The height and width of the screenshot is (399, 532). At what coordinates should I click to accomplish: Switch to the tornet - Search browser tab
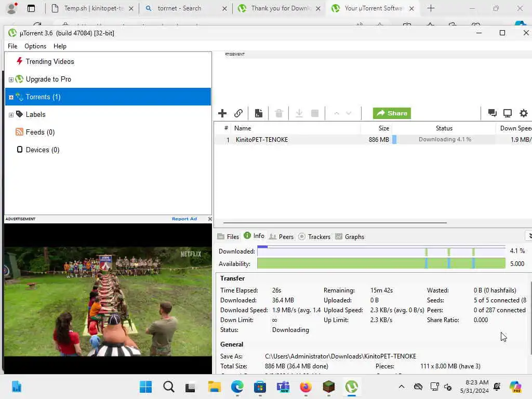[185, 8]
